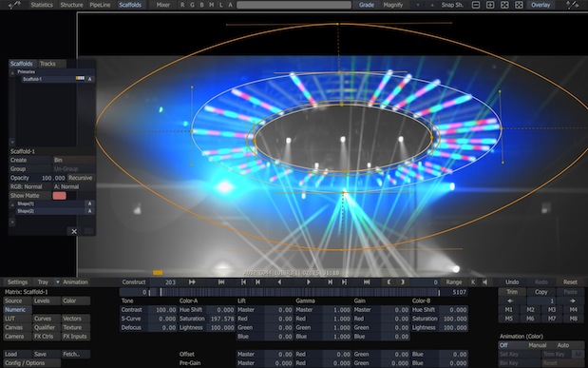
Task: Play the clip in reverse
Action: 279,282
